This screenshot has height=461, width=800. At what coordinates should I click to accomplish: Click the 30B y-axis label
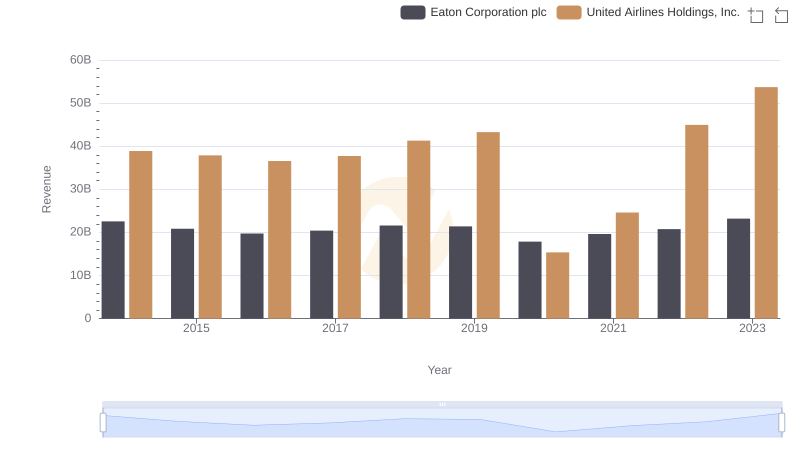[81, 189]
